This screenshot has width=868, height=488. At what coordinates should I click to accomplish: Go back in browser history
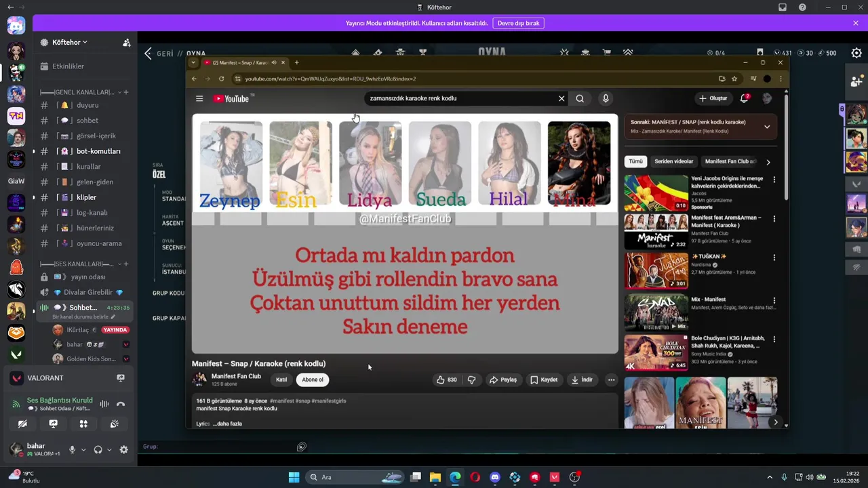[194, 79]
